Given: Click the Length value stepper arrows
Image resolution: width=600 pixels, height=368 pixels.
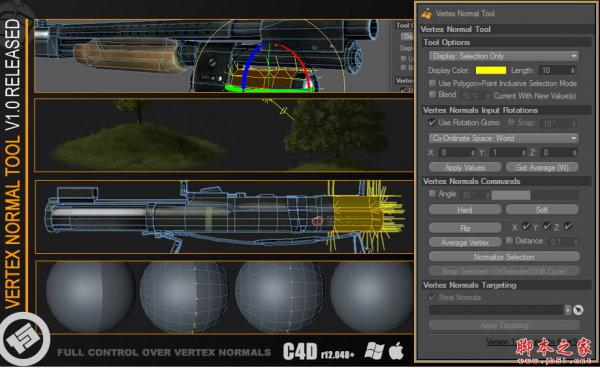Looking at the screenshot, I should click(573, 70).
